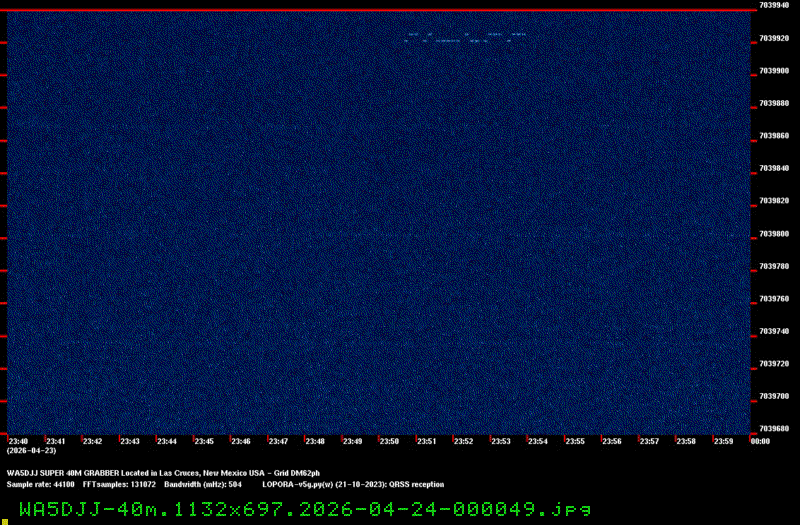Click the 23:44 time label
800x525 pixels.
tap(167, 441)
